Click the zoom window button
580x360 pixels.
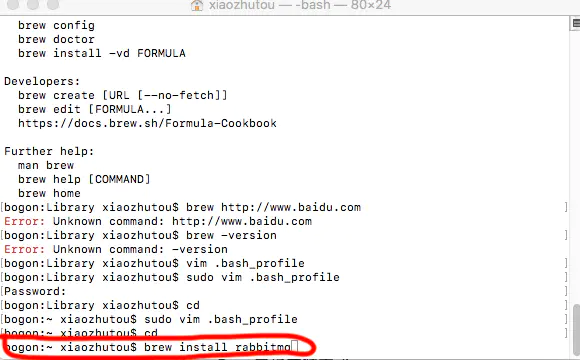point(53,4)
